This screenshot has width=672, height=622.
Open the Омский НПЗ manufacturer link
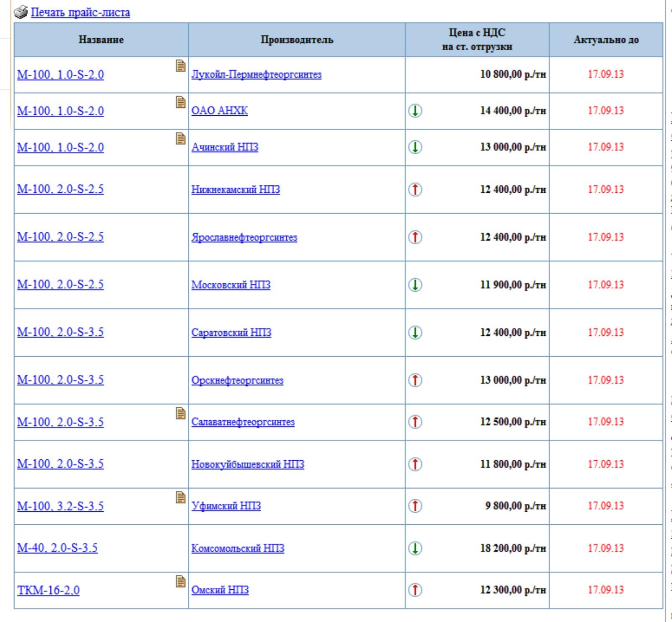(220, 590)
